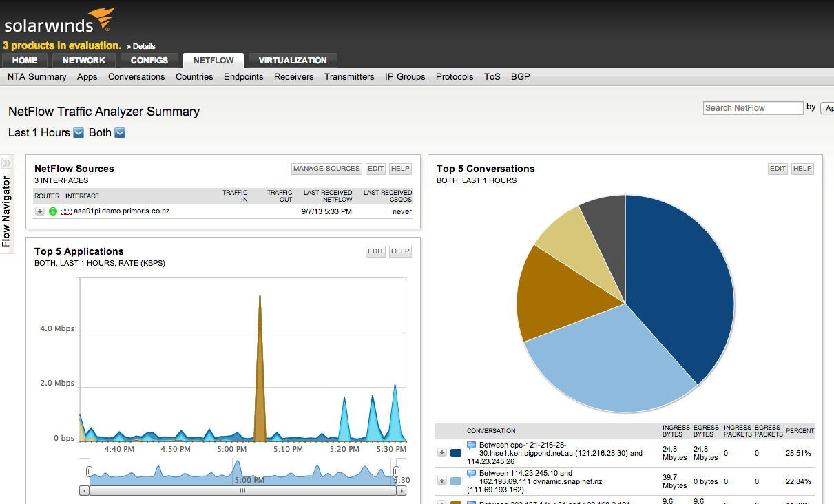
Task: Open the Last 1 Hours time dropdown
Action: (x=79, y=133)
